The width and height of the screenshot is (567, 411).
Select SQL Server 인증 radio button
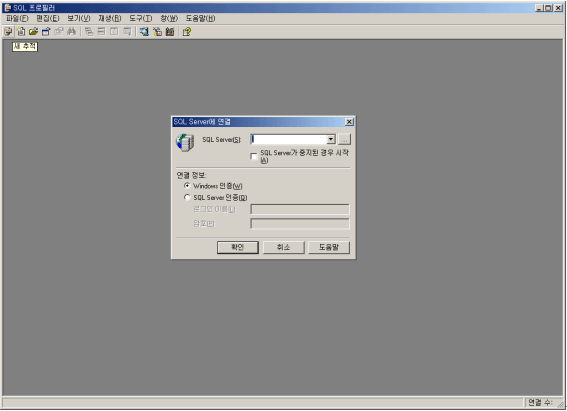pyautogui.click(x=187, y=197)
